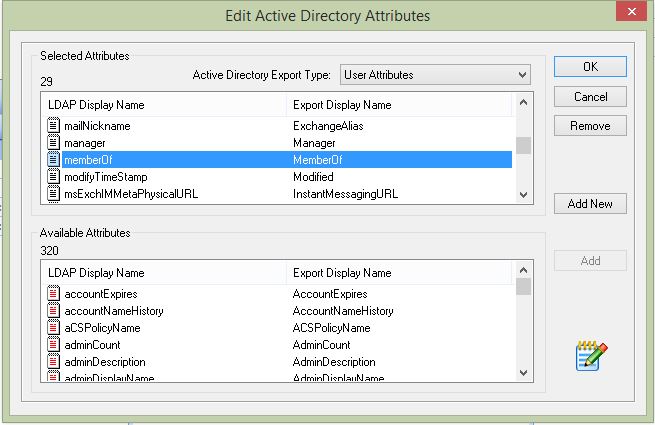Select the highlighted memberOf attribute text
Image resolution: width=655 pixels, height=425 pixels.
pos(88,160)
